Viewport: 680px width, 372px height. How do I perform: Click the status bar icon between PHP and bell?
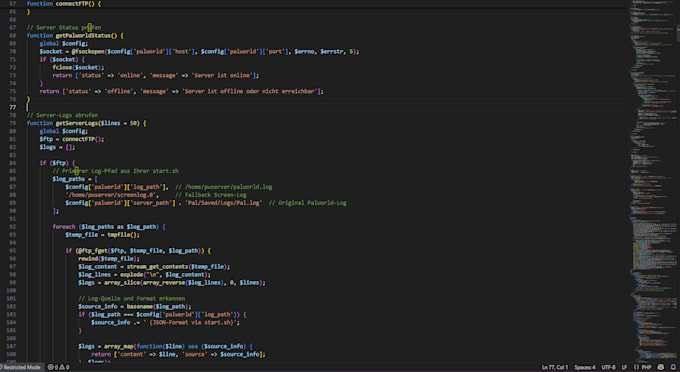coord(660,367)
